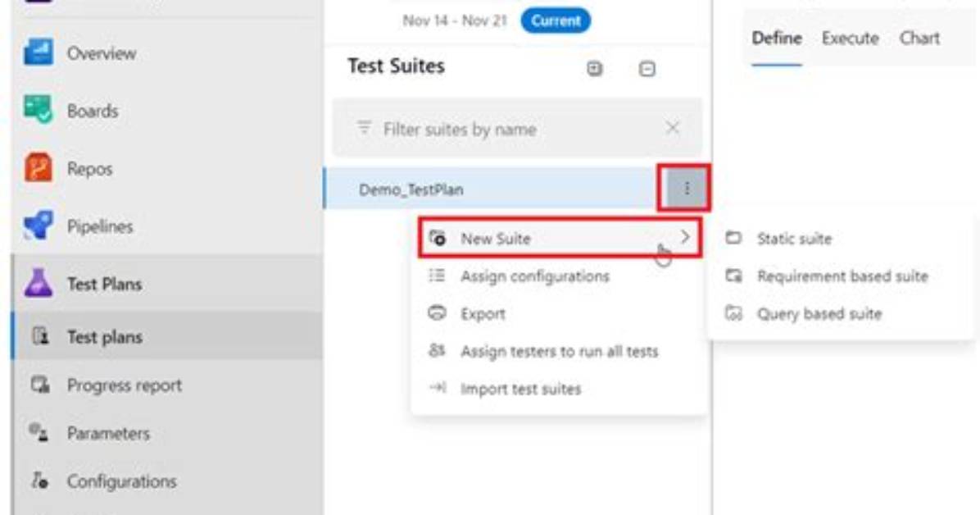Click the Test plans sub-item icon

tap(40, 336)
